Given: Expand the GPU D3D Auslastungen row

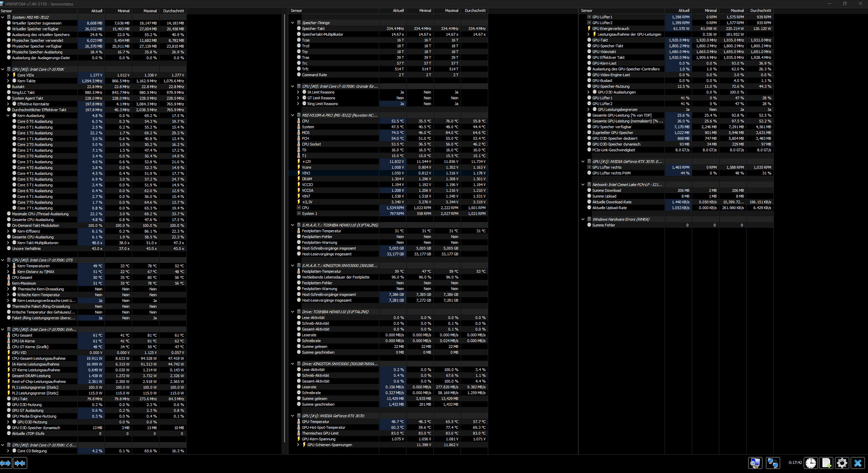Looking at the screenshot, I should pos(589,92).
